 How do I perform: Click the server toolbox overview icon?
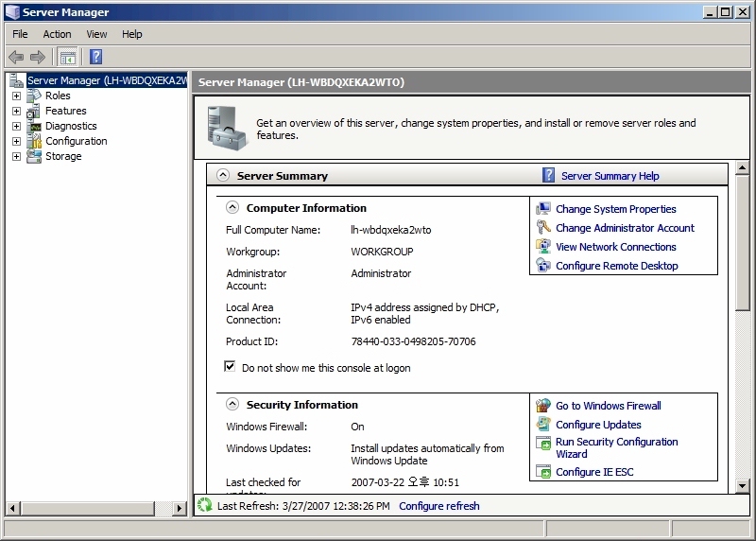(x=229, y=129)
